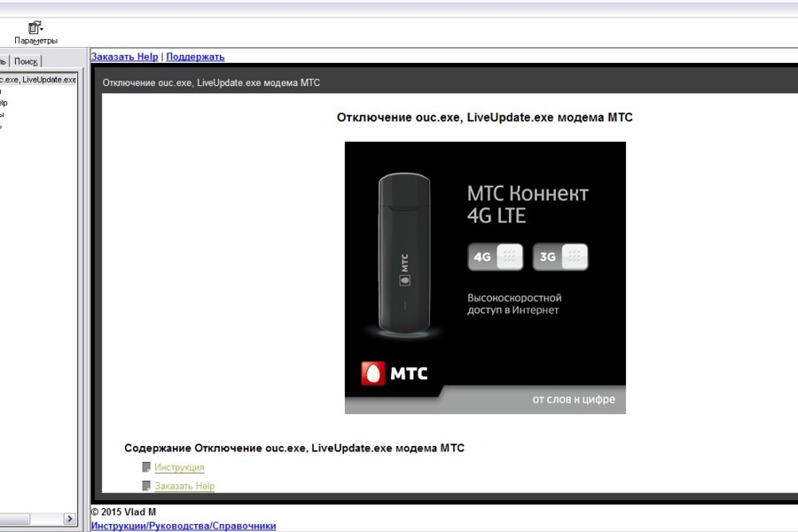The width and height of the screenshot is (798, 532).
Task: Switch to the Поиск tab
Action: pos(26,61)
